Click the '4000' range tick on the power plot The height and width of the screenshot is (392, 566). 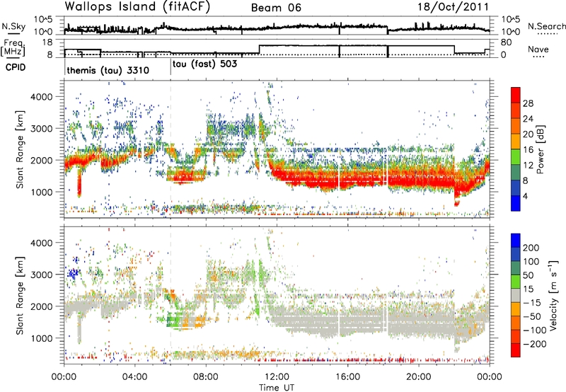[41, 97]
